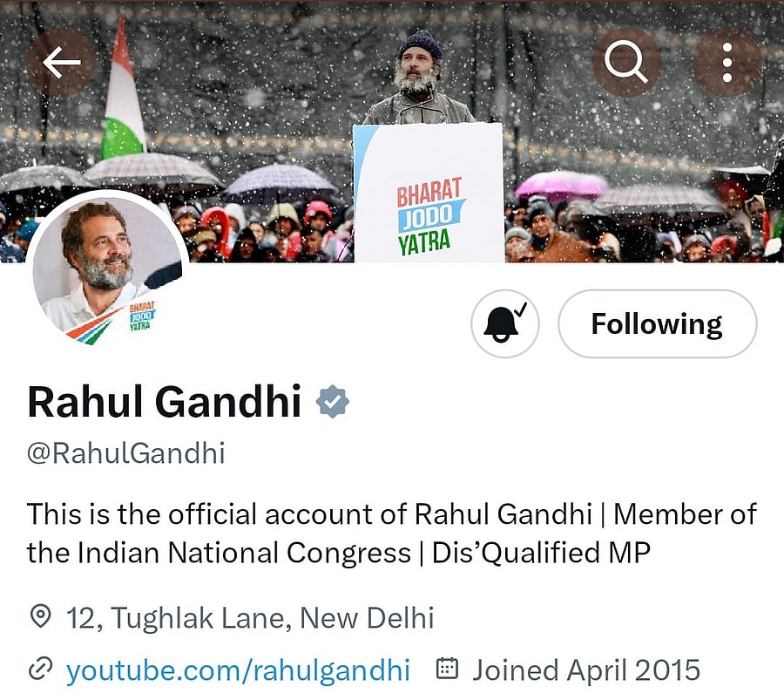
Task: Open the three-dot more options menu
Action: [727, 62]
